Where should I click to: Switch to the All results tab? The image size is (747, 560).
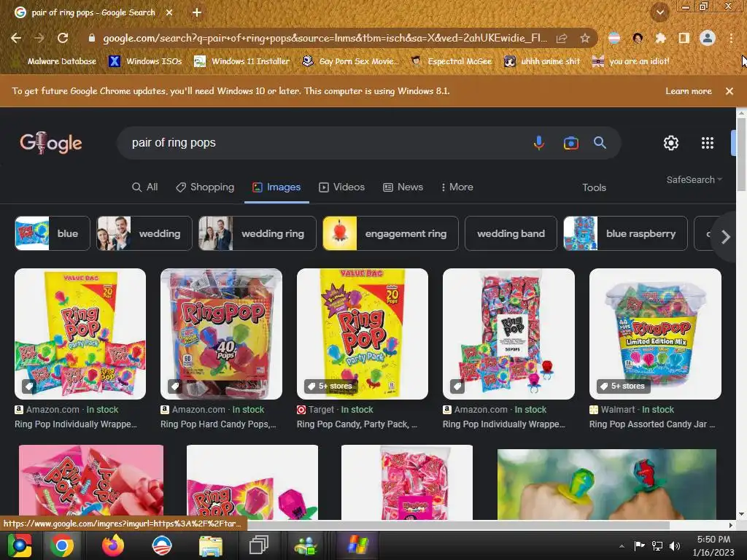point(145,187)
